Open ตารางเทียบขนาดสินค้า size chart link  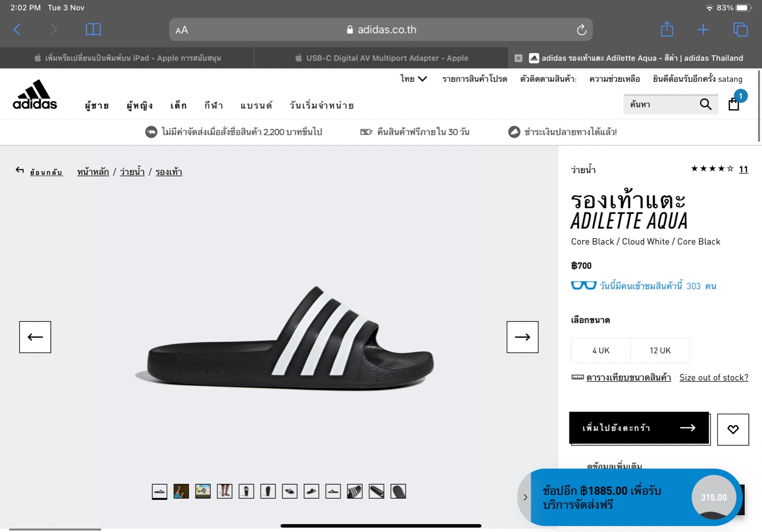point(628,378)
